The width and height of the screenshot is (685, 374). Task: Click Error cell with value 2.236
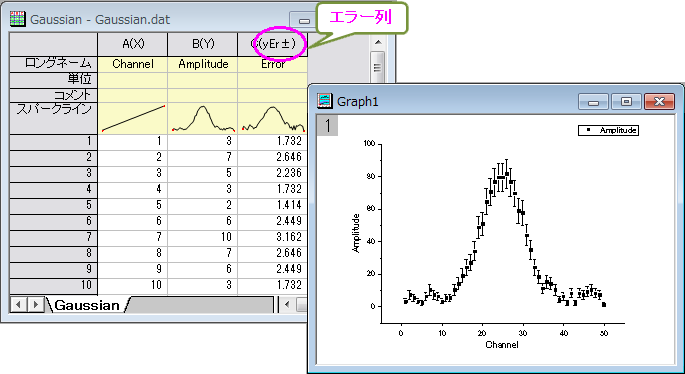click(273, 173)
